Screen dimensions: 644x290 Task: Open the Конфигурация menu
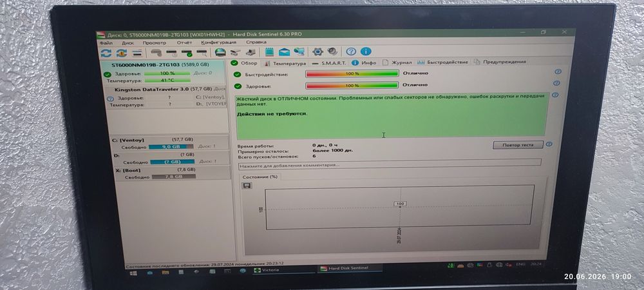218,43
